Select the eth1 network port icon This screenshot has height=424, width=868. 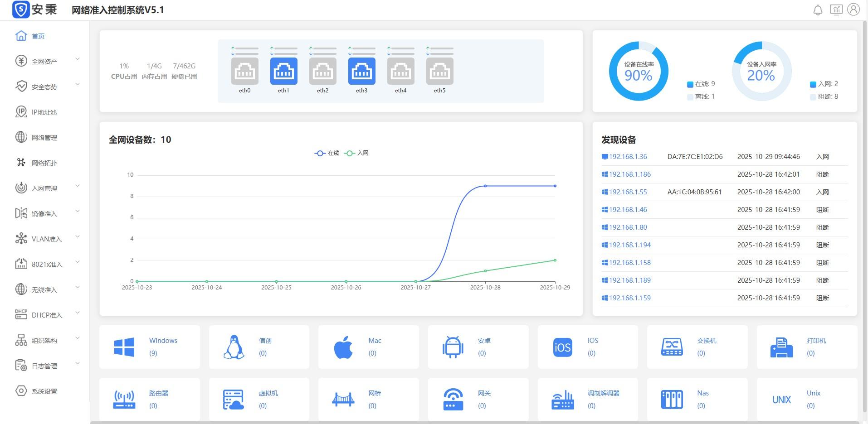coord(284,71)
